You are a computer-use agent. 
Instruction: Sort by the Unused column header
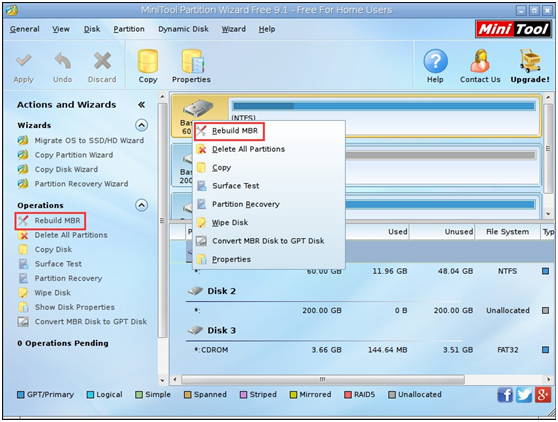click(442, 232)
